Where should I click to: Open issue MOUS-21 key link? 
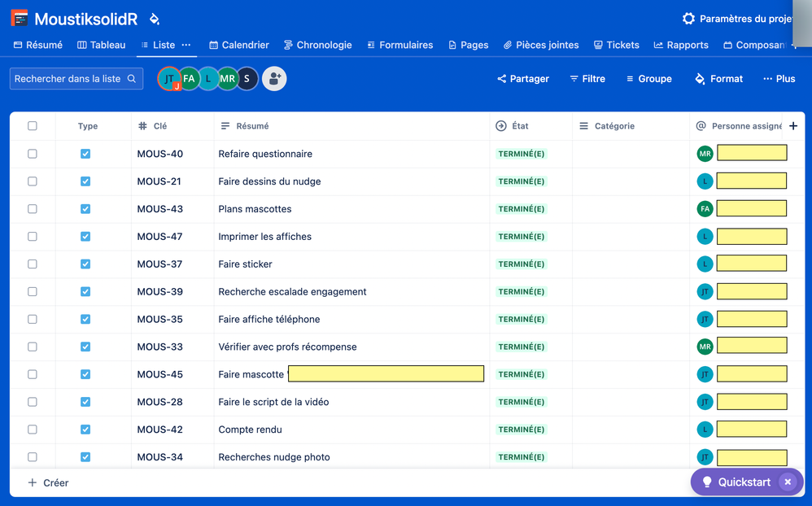click(x=159, y=181)
